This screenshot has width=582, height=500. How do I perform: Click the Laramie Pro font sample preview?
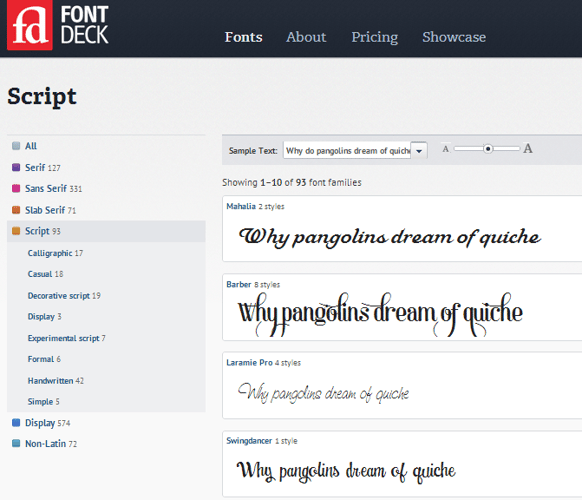pyautogui.click(x=323, y=393)
